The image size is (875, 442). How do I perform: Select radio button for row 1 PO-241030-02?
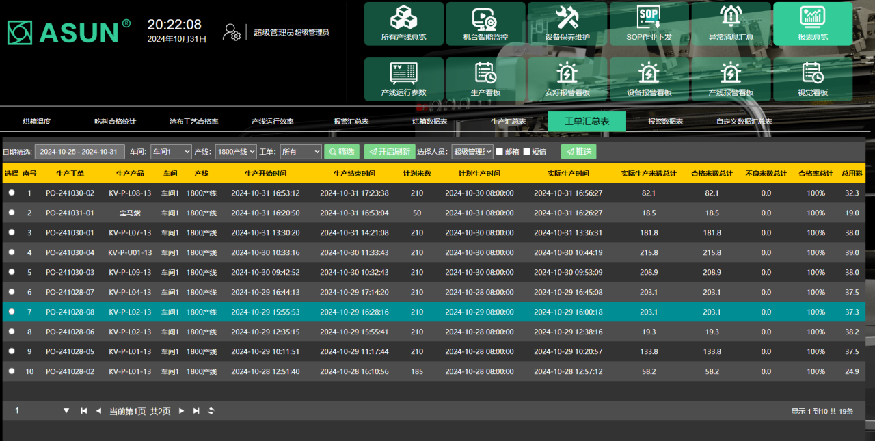[12, 193]
